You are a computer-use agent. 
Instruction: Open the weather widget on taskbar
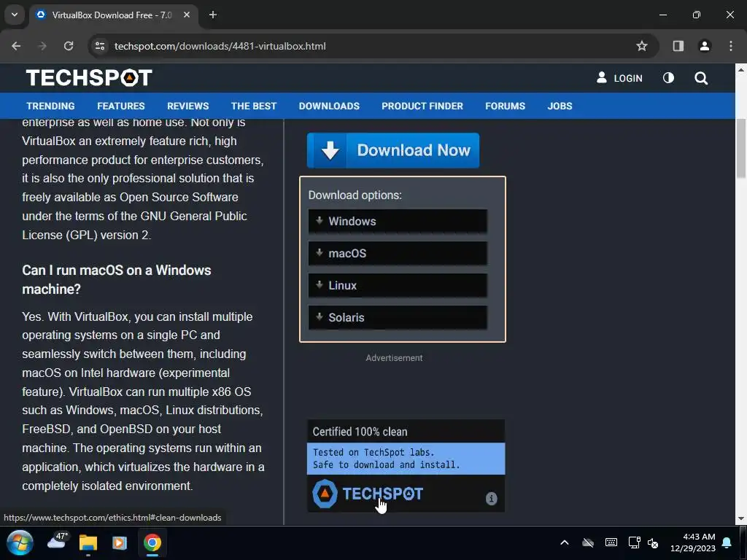[58, 542]
